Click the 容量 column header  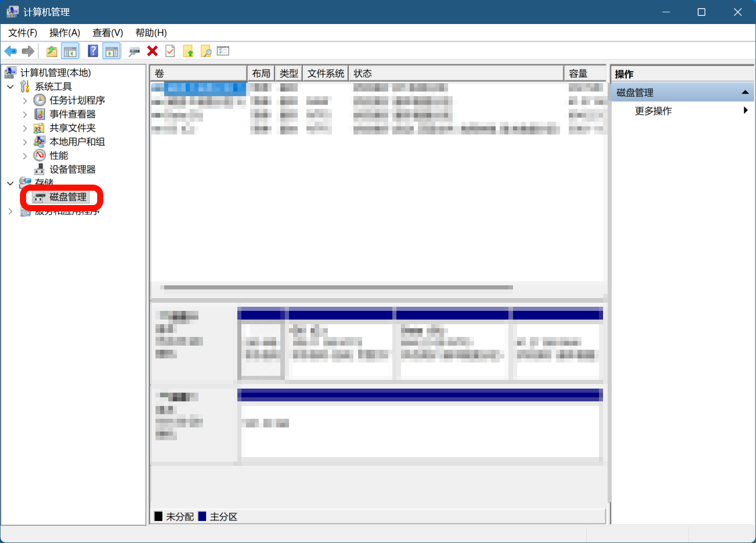coord(579,74)
